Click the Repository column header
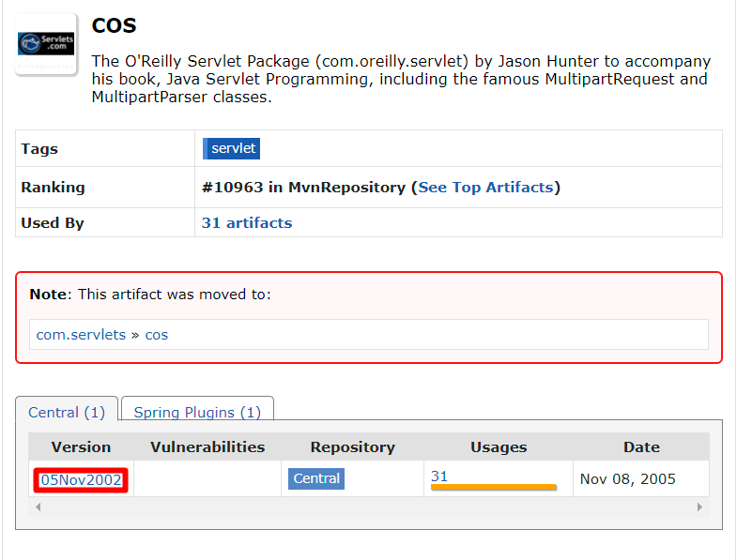 point(352,446)
